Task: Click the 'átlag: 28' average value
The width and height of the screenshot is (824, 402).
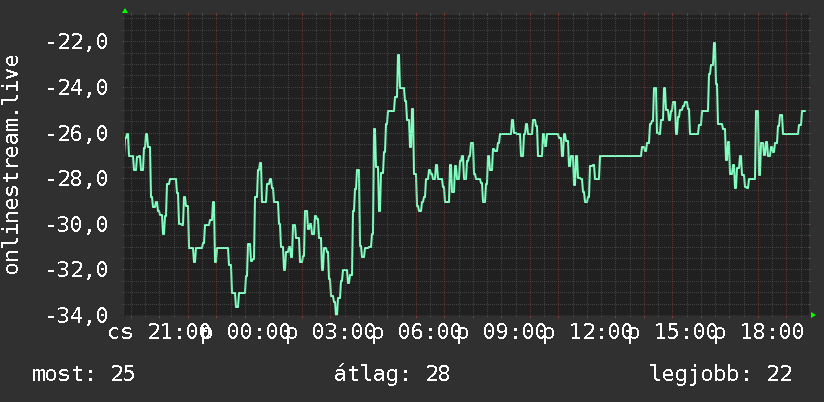Action: tap(392, 374)
